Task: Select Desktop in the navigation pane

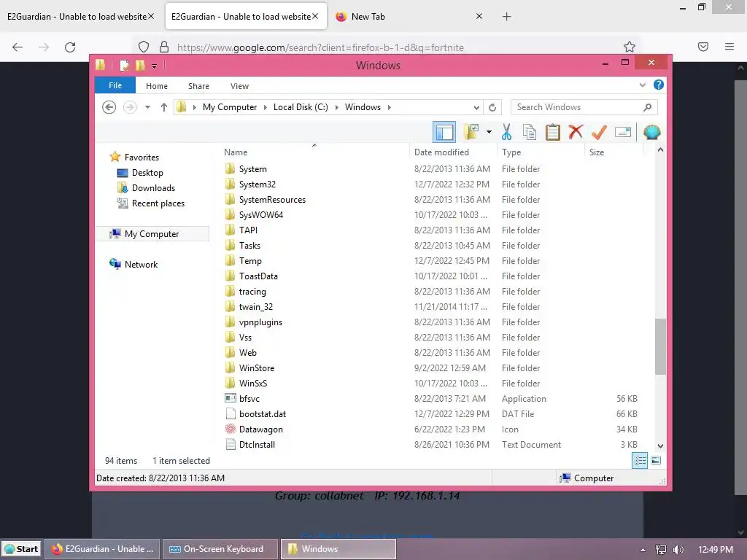Action: coord(147,172)
